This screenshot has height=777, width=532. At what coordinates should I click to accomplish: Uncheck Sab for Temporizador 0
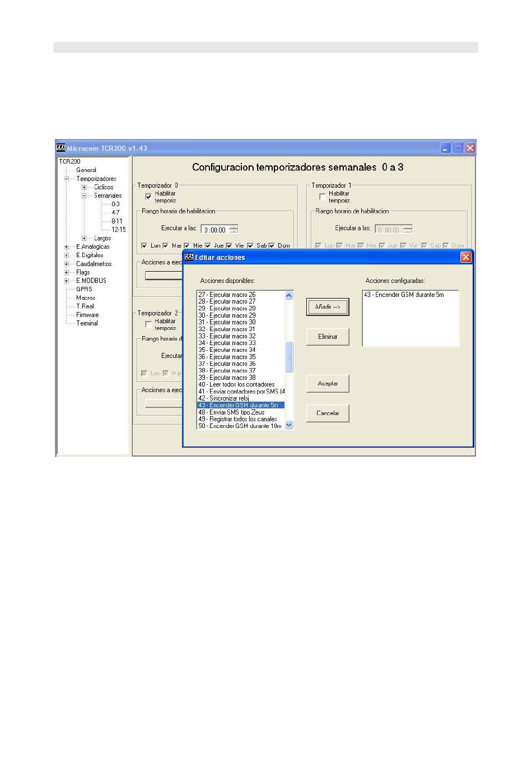250,245
